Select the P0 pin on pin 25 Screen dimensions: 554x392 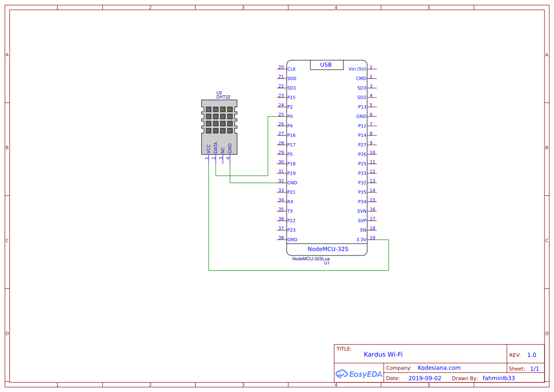[290, 116]
